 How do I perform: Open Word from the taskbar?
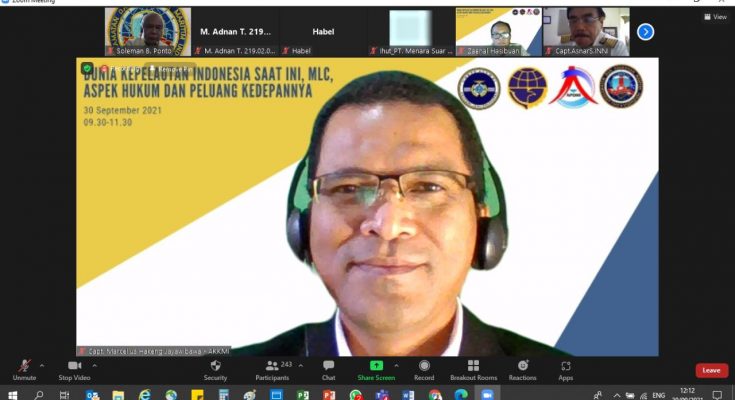pyautogui.click(x=408, y=395)
